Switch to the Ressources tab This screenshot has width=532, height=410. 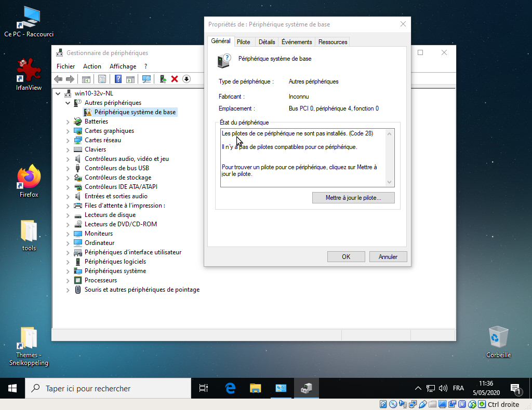[x=332, y=42]
